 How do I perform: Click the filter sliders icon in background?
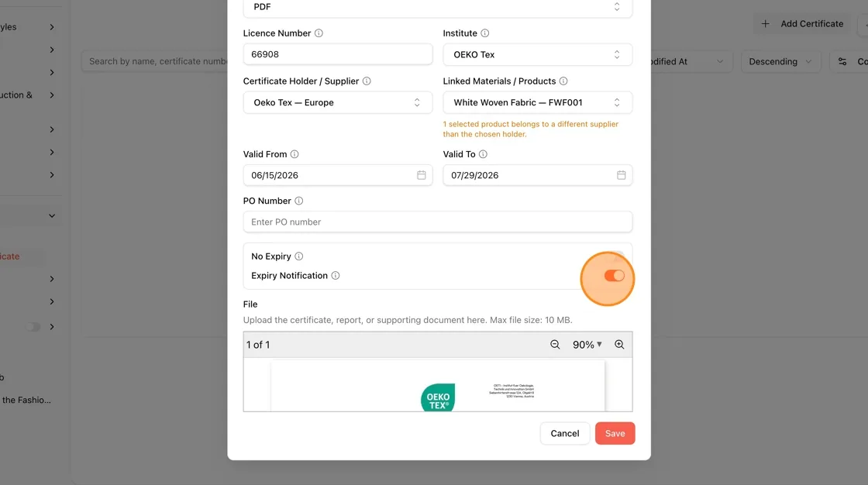pos(842,61)
